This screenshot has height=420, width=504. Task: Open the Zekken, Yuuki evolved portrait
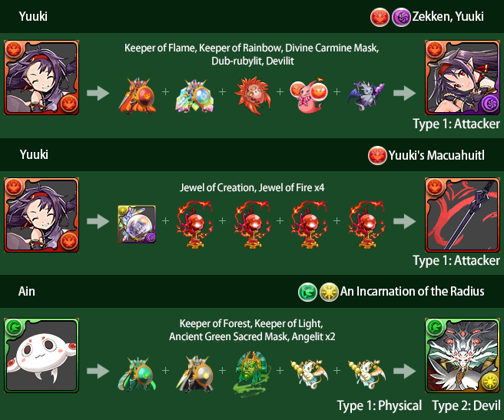(x=463, y=78)
